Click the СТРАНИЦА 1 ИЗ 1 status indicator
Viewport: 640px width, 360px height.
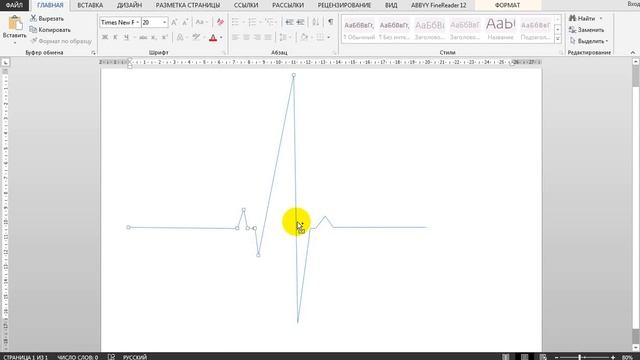click(25, 357)
